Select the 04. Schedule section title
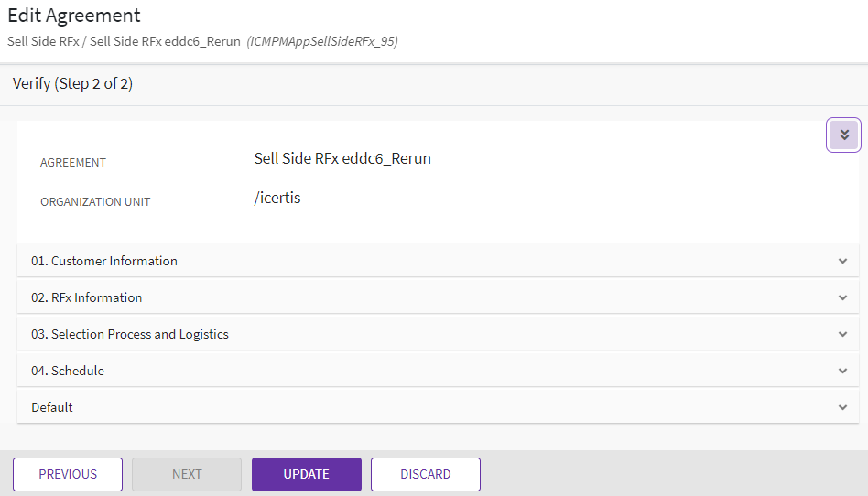Screen dimensions: 868x496 (68, 371)
